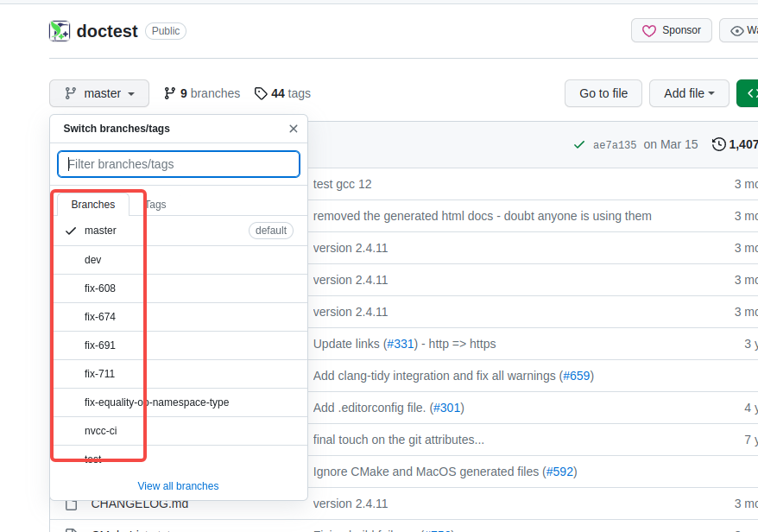Click the file icon next to CHANGELOG.md
The height and width of the screenshot is (532, 758).
click(x=73, y=503)
